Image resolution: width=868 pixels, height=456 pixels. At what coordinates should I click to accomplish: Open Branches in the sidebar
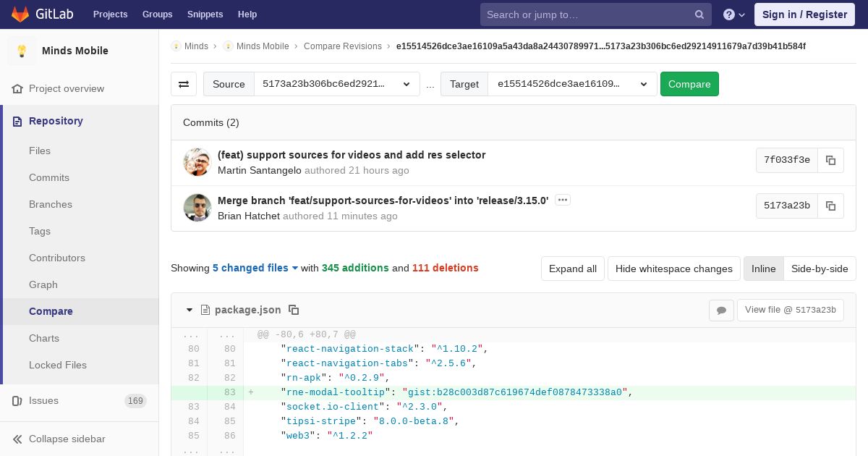tap(51, 204)
